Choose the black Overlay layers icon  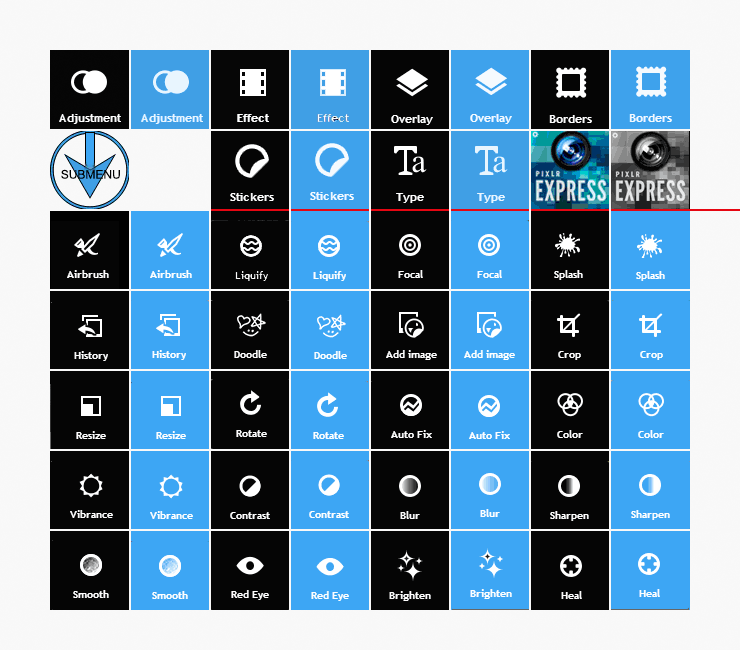tap(410, 89)
